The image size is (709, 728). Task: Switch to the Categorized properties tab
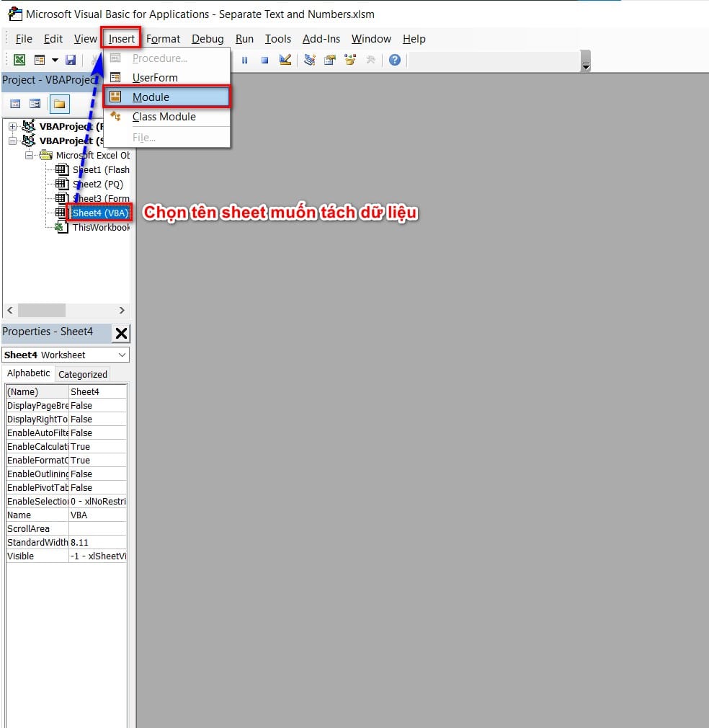tap(82, 374)
